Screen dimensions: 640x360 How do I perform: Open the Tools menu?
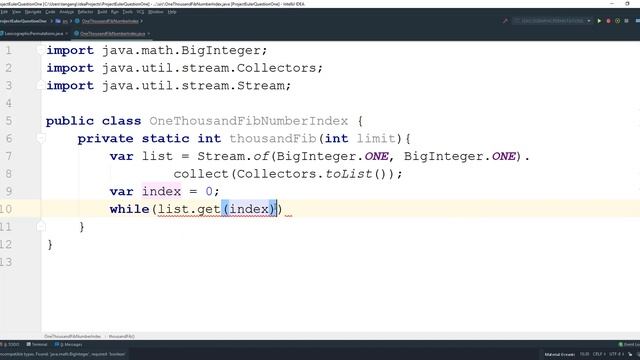(x=128, y=12)
